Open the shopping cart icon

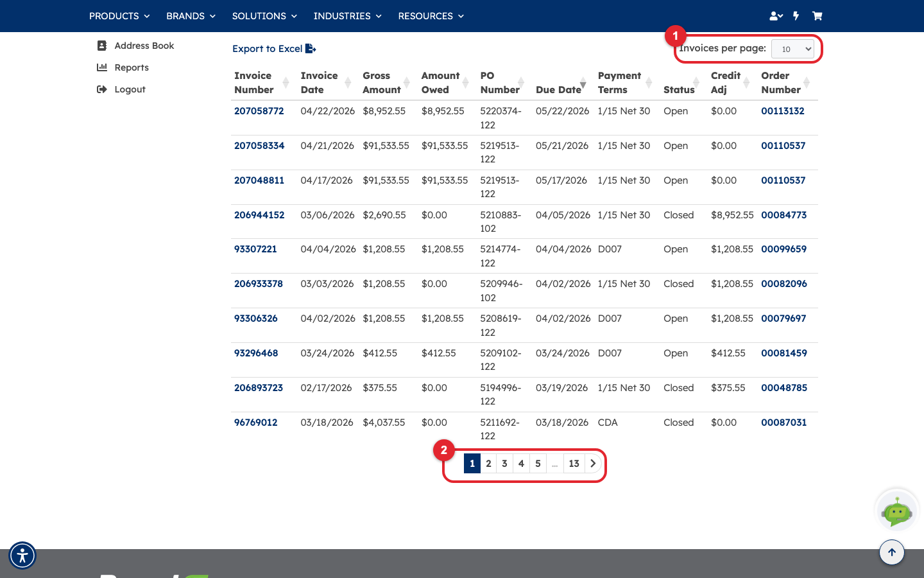817,16
